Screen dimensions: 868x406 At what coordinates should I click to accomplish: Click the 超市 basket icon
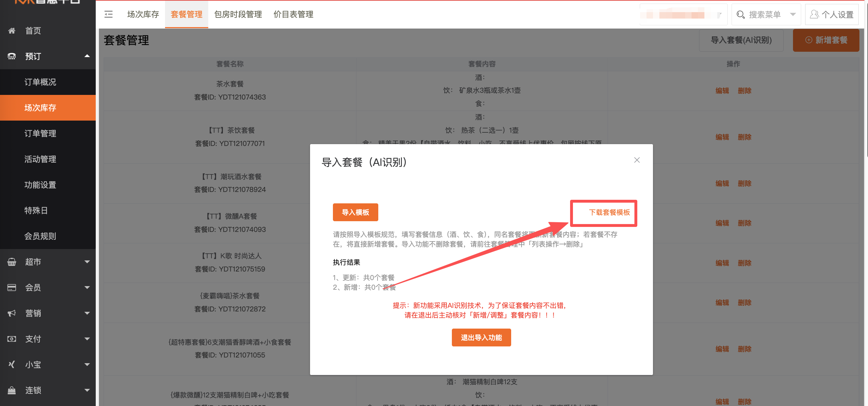[x=12, y=262]
